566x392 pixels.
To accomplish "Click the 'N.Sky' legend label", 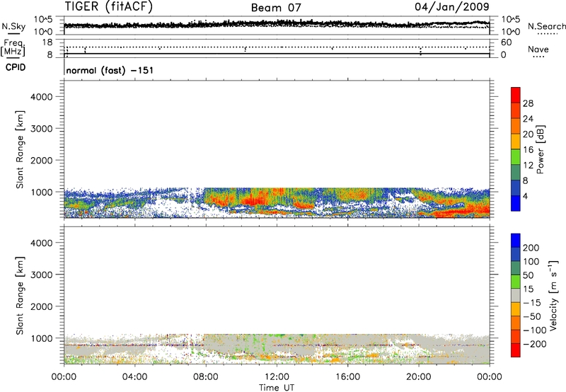I will (x=13, y=26).
